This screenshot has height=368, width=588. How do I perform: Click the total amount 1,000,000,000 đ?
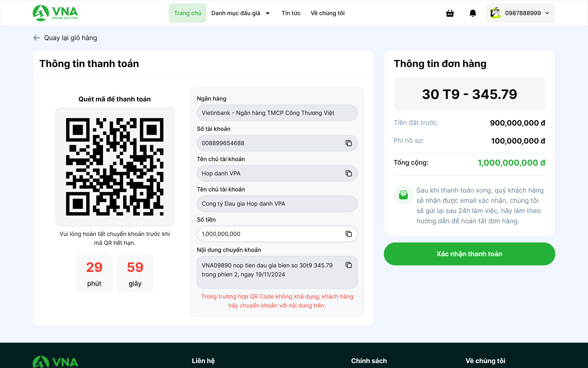[511, 163]
